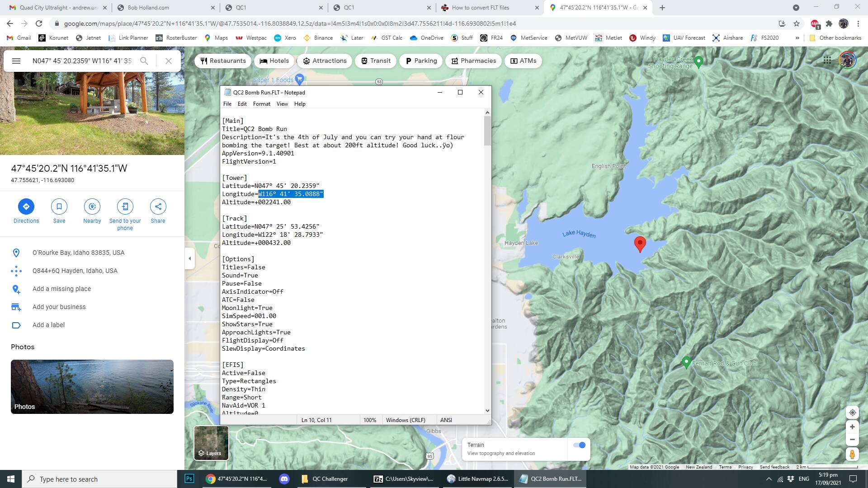Open Notepad Edit menu

coord(242,104)
